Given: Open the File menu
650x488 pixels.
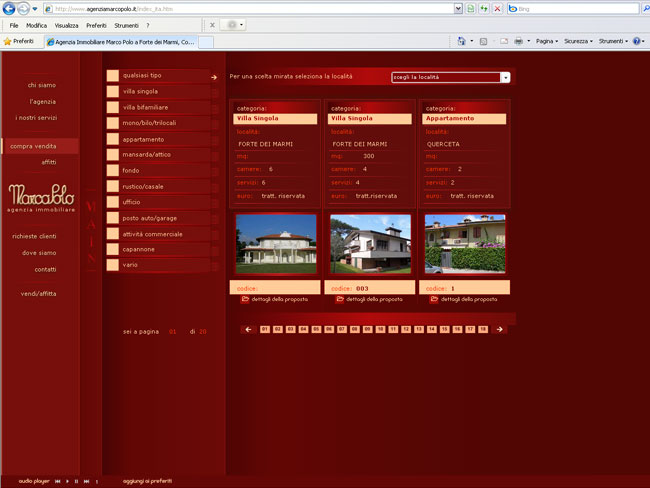Looking at the screenshot, I should point(14,25).
